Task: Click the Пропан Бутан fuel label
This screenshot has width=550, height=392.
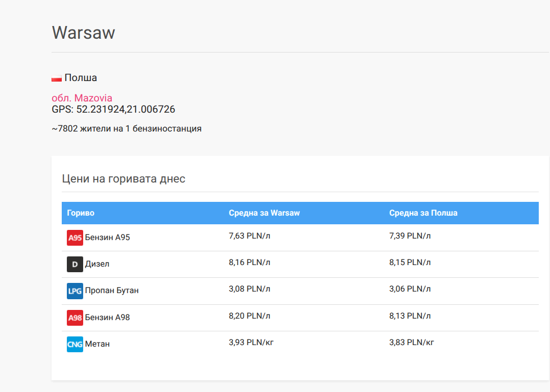Action: (112, 291)
